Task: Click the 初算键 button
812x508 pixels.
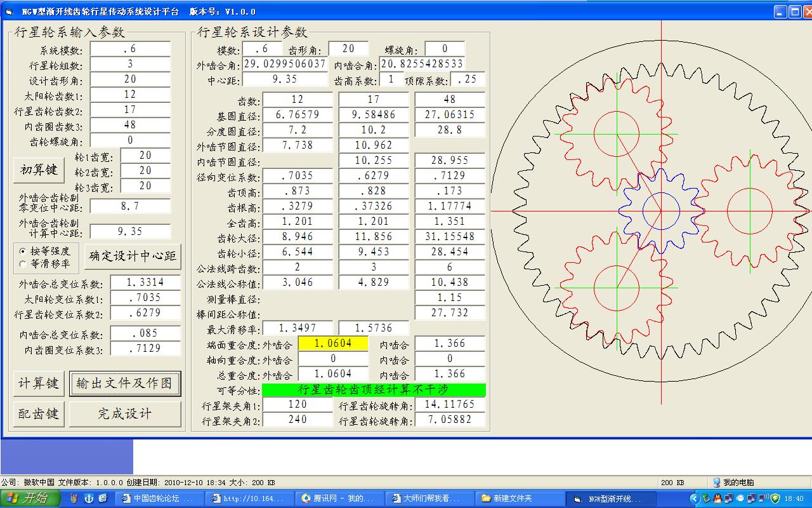Action: 39,170
